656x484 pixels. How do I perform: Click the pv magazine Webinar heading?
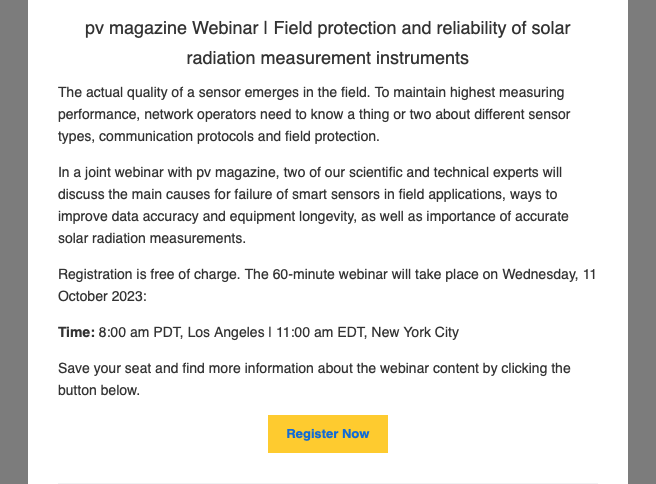pyautogui.click(x=327, y=28)
